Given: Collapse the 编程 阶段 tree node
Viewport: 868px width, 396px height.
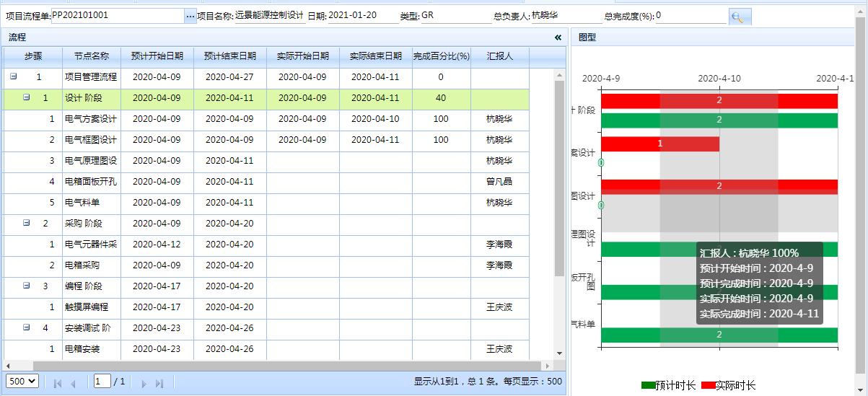Looking at the screenshot, I should (x=27, y=286).
